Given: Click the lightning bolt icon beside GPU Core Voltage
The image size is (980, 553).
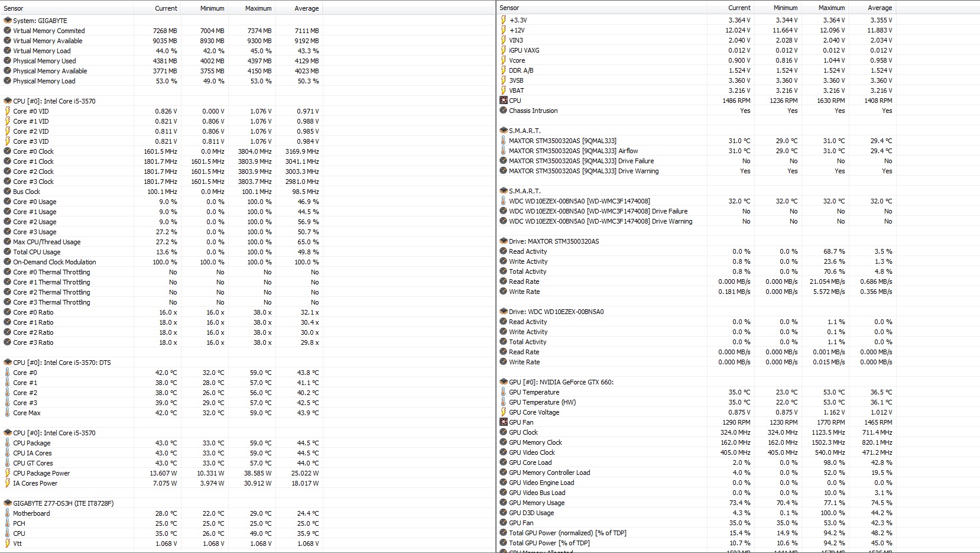Looking at the screenshot, I should [x=503, y=412].
